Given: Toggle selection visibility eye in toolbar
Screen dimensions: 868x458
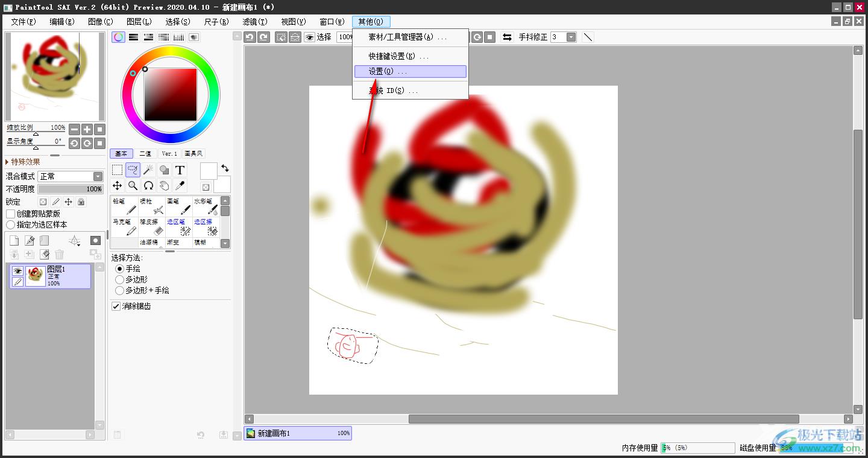Looking at the screenshot, I should (x=310, y=37).
